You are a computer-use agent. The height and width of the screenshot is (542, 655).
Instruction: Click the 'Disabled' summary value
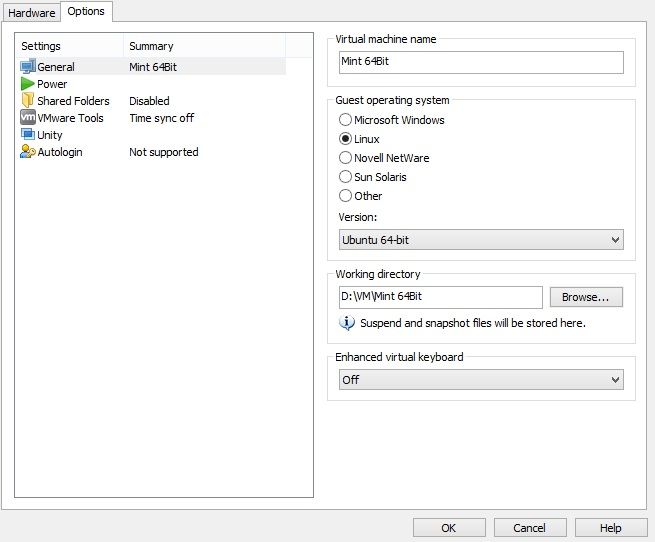tap(149, 101)
